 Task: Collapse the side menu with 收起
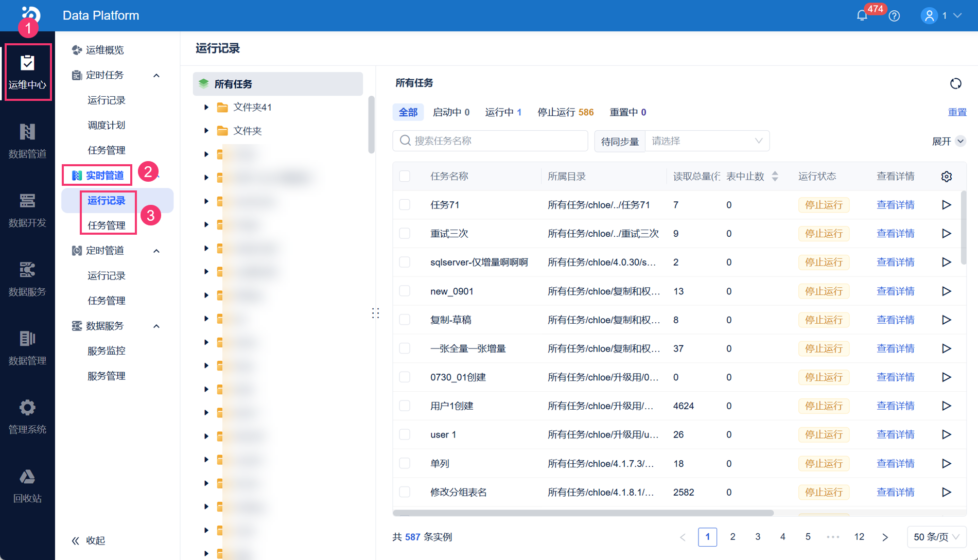[89, 540]
